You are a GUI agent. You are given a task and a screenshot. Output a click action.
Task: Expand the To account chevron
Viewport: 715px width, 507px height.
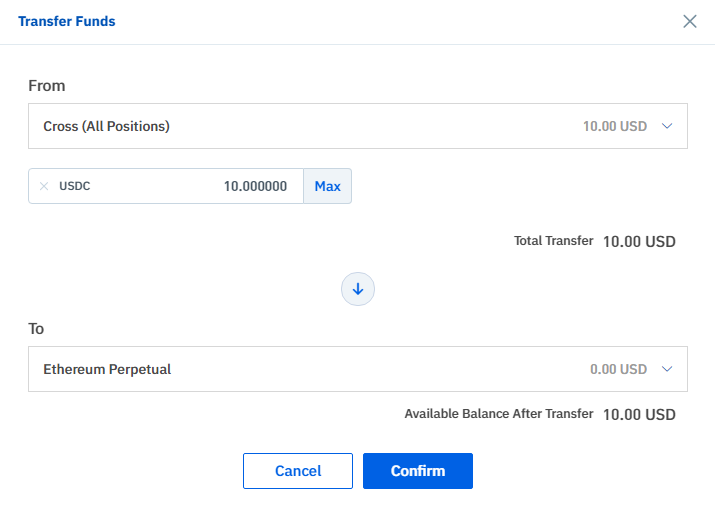[667, 369]
